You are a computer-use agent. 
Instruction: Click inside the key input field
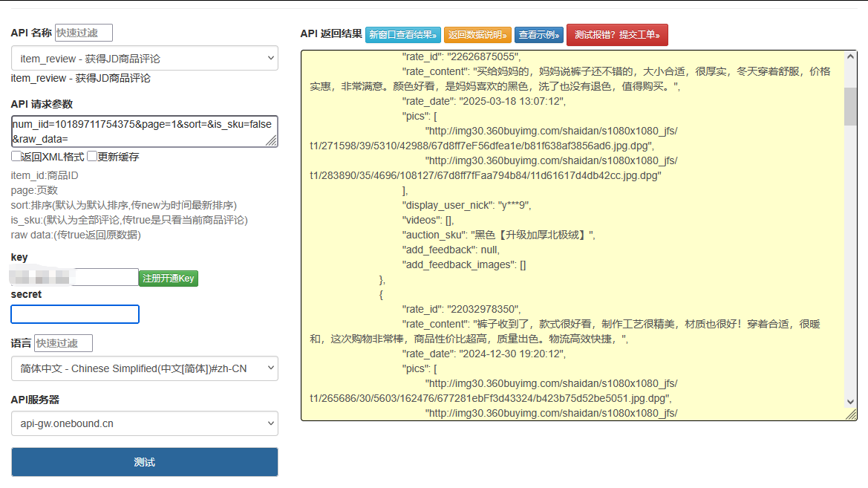pos(74,276)
